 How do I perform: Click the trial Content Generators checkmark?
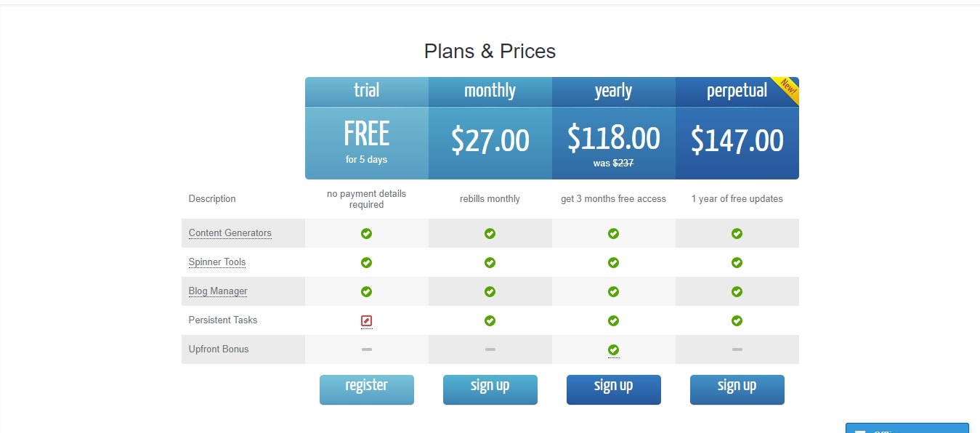pyautogui.click(x=367, y=233)
